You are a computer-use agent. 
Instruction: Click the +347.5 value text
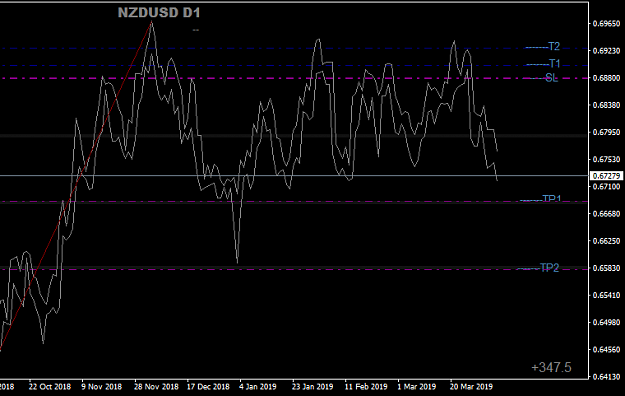(x=551, y=367)
